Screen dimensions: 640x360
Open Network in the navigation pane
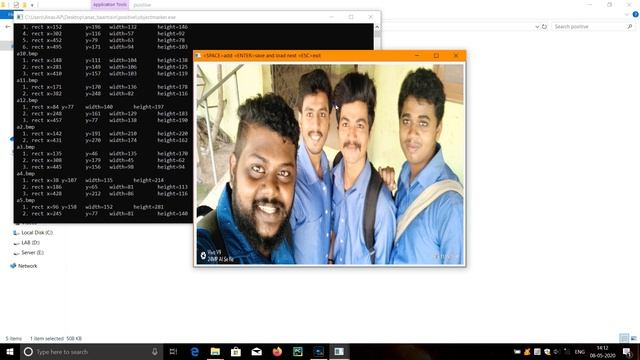(x=27, y=266)
